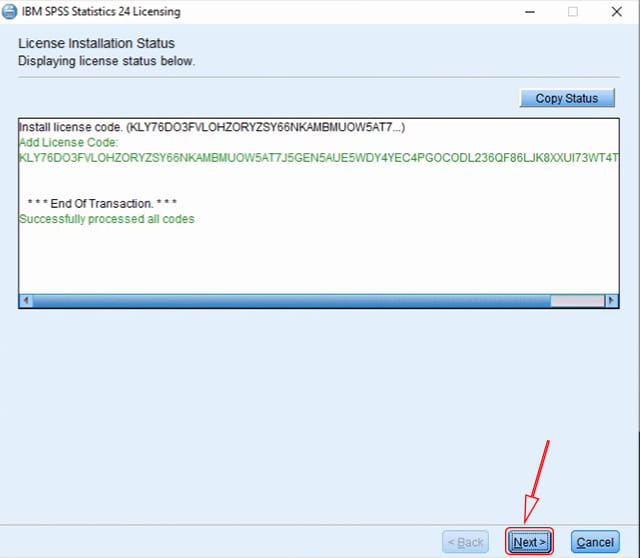Viewport: 640px width, 558px height.
Task: Click the scroll right arrow of status box
Action: (x=611, y=301)
